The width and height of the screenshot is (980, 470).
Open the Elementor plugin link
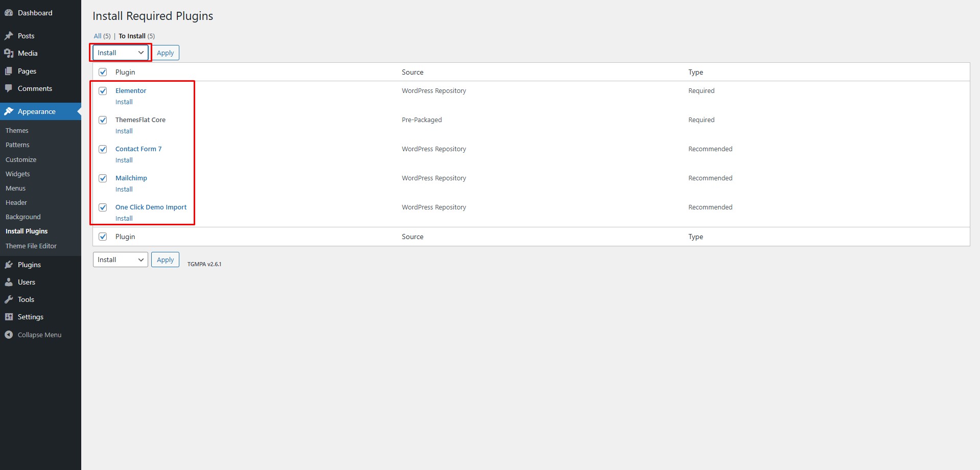coord(131,90)
